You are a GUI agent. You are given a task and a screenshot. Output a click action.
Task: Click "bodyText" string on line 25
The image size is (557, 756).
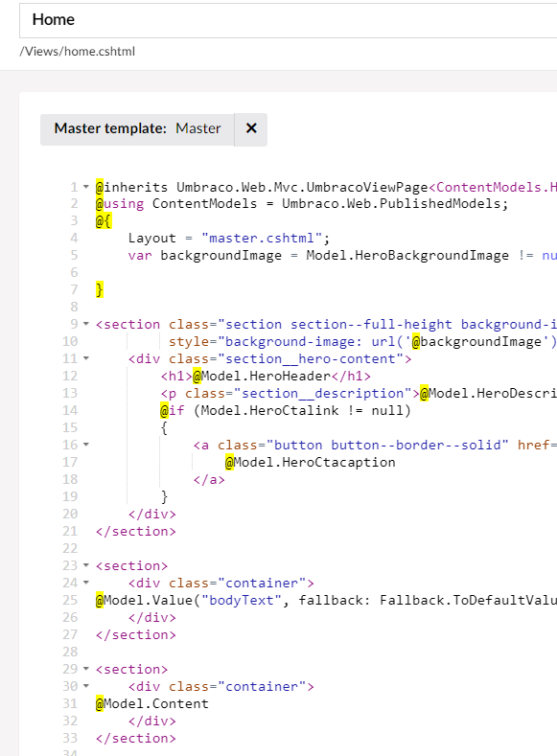pos(242,600)
